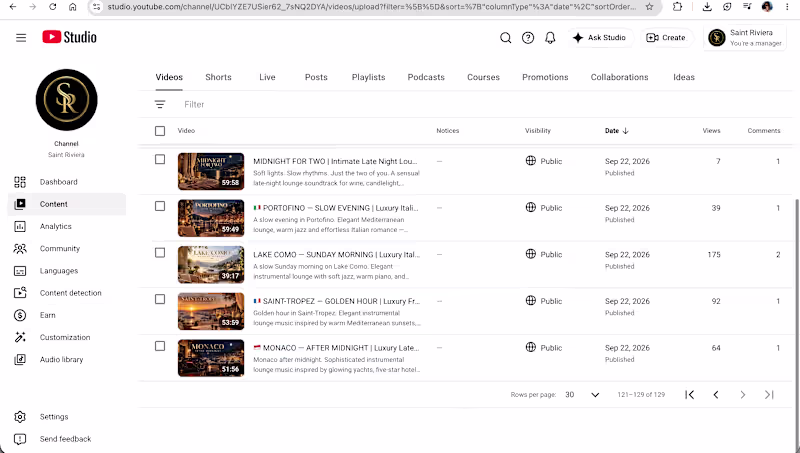
Task: Open Dashboard in the sidebar
Action: coord(66,182)
